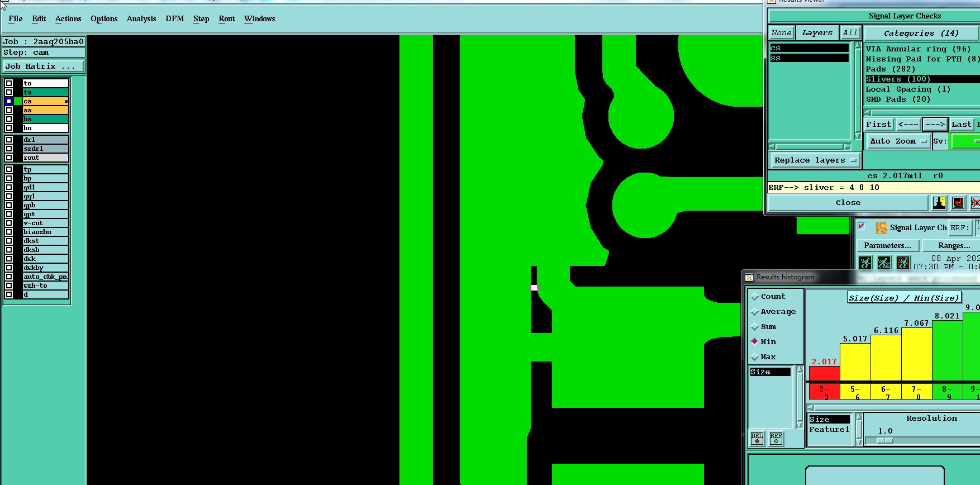The height and width of the screenshot is (485, 980).
Task: Click the first green running man icon
Action: pyautogui.click(x=865, y=262)
